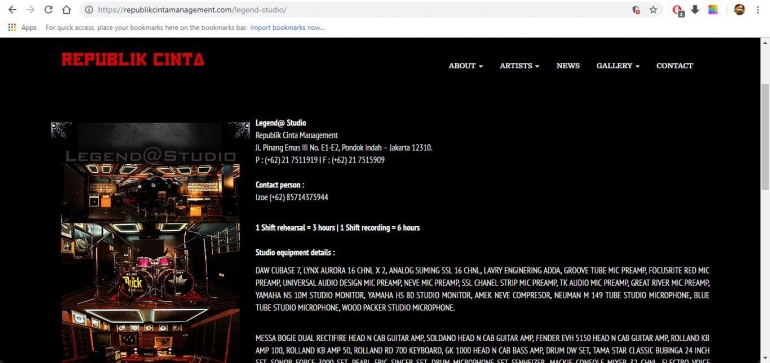
Task: Open the CONTACT menu item
Action: pos(675,65)
